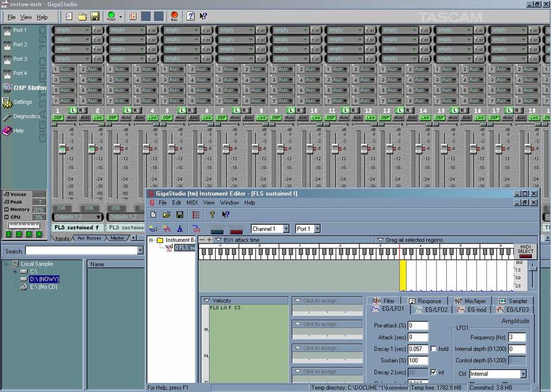Image resolution: width=551 pixels, height=392 pixels.
Task: Expand the C:\ drive node
Action: (15, 272)
